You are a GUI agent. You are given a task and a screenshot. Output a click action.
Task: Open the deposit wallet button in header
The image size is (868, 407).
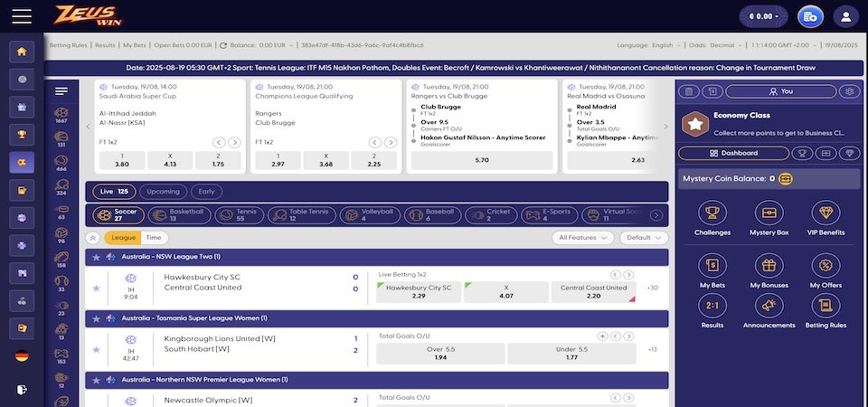click(x=810, y=16)
